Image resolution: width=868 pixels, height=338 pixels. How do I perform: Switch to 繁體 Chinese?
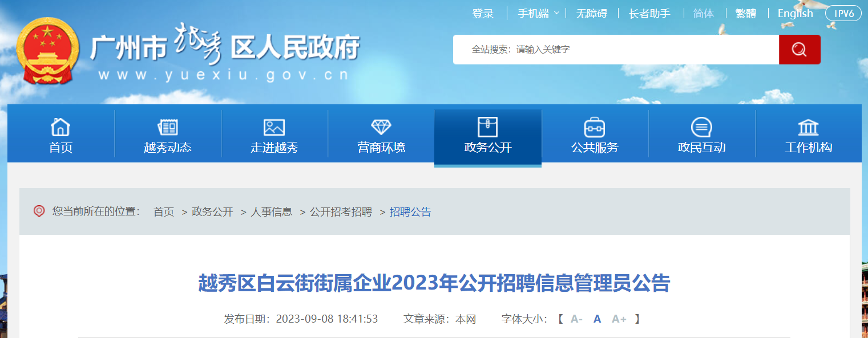(x=745, y=14)
